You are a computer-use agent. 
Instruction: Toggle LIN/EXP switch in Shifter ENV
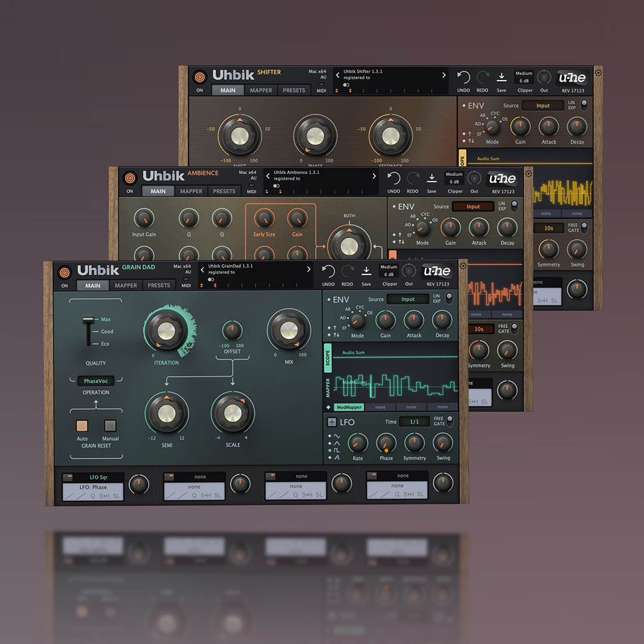tap(584, 104)
